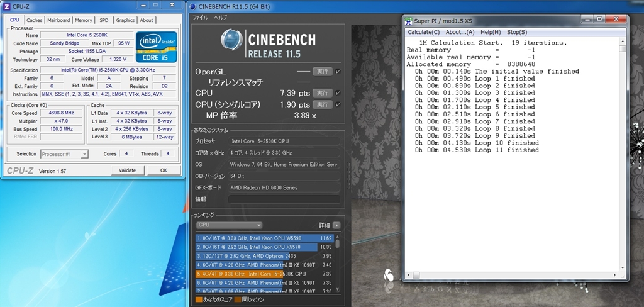Click Super PI vertical scrollbar down arrow

point(622,267)
